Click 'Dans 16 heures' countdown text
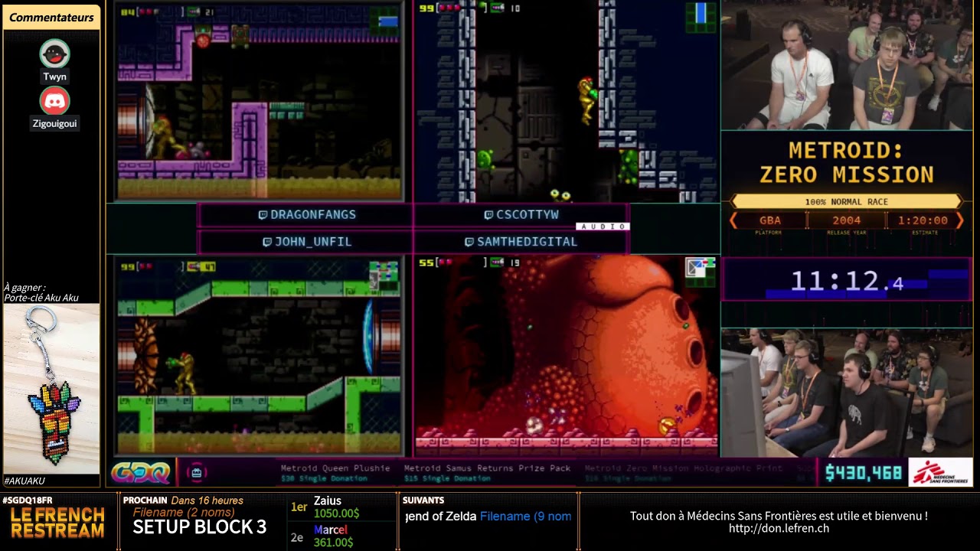Image resolution: width=980 pixels, height=551 pixels. point(207,500)
